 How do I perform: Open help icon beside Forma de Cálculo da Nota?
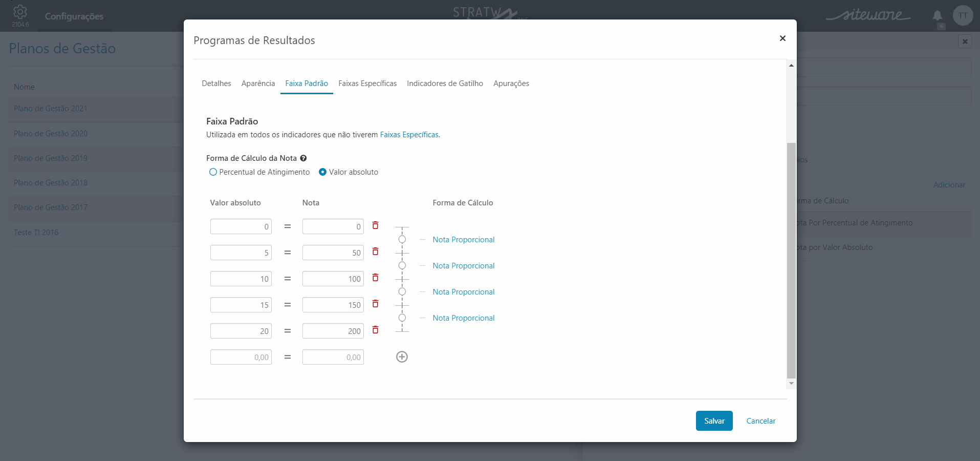click(x=303, y=158)
